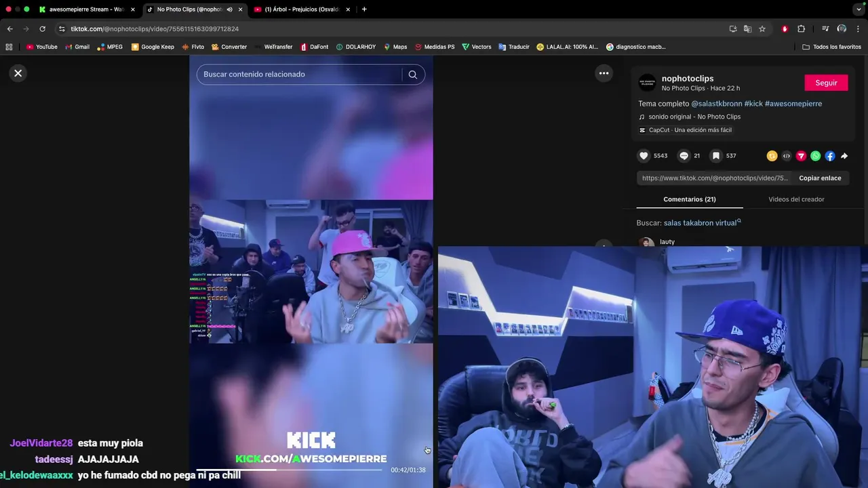The height and width of the screenshot is (488, 868).
Task: Close the Árbol - Prejuicios tab
Action: click(348, 9)
